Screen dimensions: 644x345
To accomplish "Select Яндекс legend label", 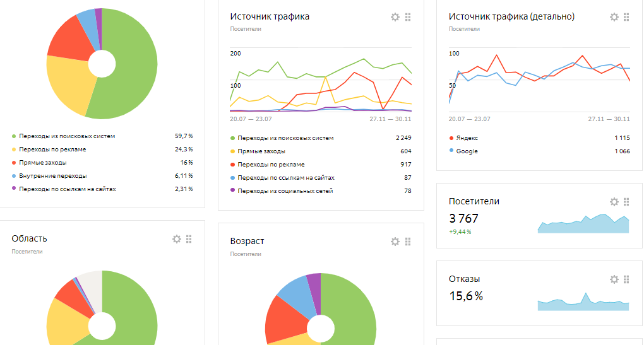I will click(467, 138).
